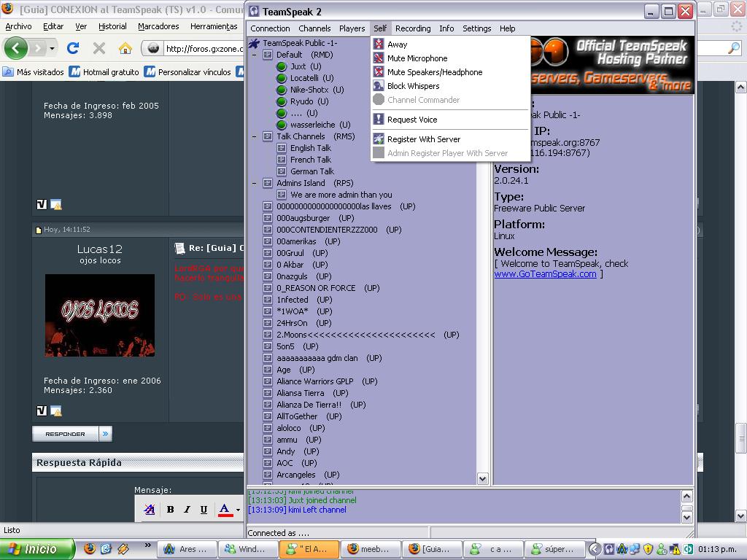The width and height of the screenshot is (747, 560).
Task: Click the Request Voice icon
Action: 379,119
